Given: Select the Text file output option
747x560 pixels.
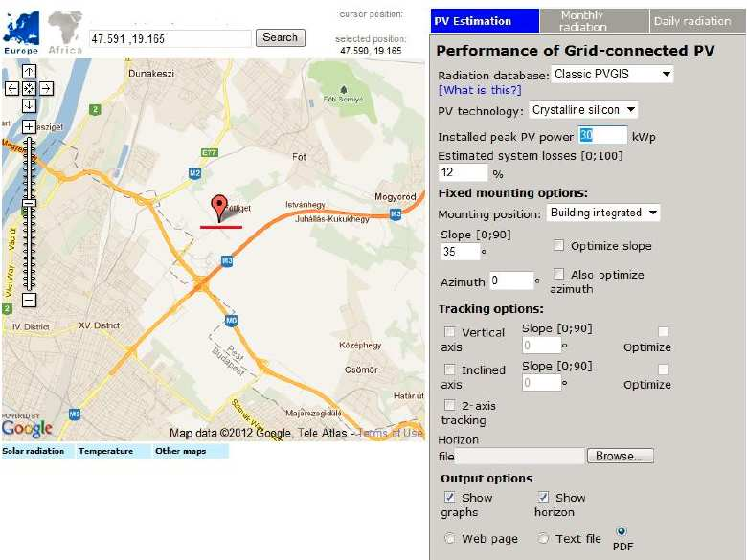Looking at the screenshot, I should coord(543,538).
